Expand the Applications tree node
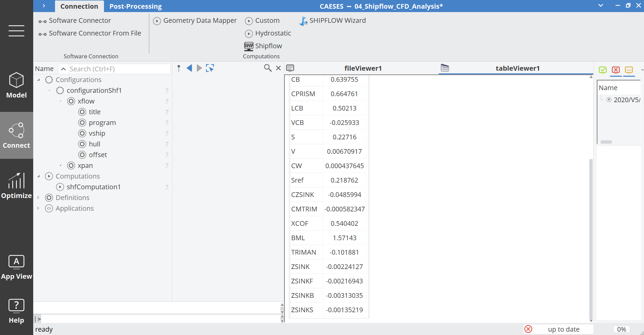The width and height of the screenshot is (644, 335). pos(39,208)
